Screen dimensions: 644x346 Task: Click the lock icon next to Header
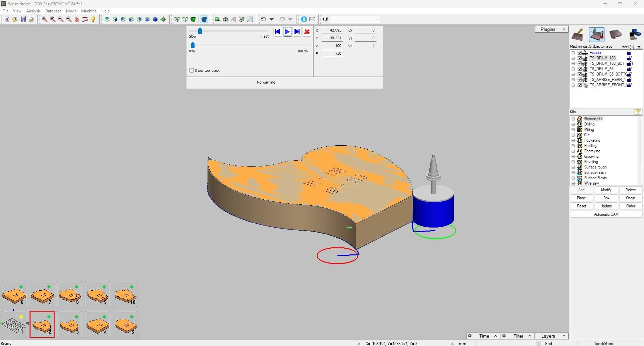pyautogui.click(x=629, y=53)
